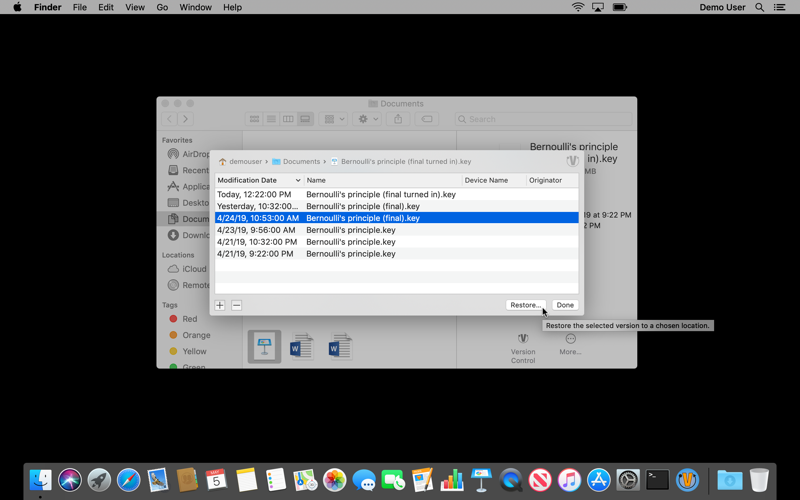Click the Spotlight search icon in menu bar
This screenshot has width=800, height=500.
point(760,7)
